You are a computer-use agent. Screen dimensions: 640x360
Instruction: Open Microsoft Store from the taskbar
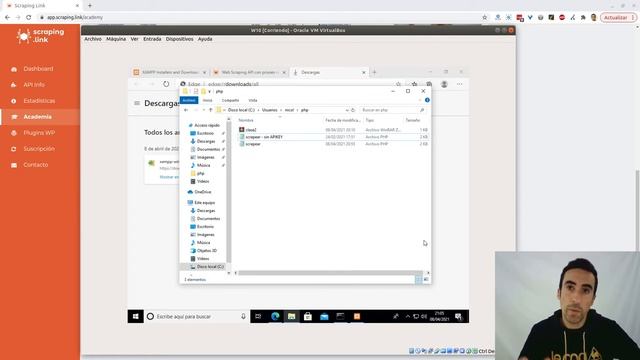click(308, 316)
